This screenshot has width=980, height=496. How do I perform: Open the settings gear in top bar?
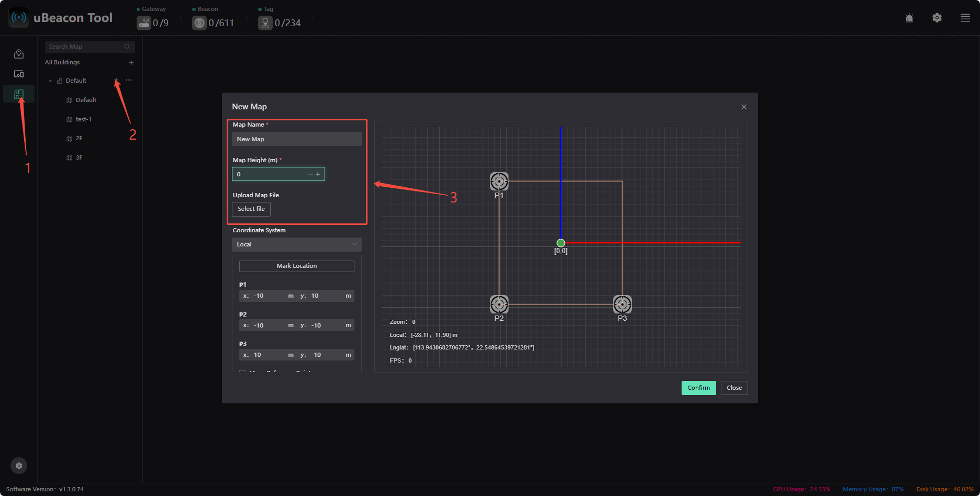[937, 18]
